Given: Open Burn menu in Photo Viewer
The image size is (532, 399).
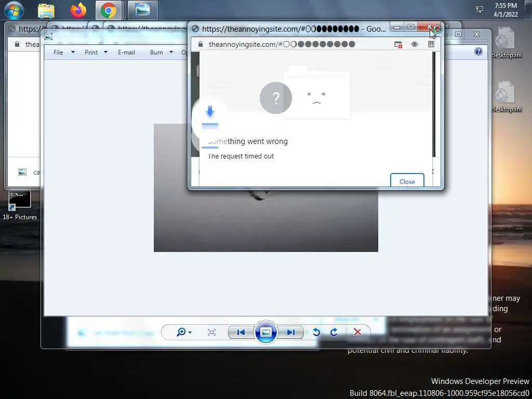Looking at the screenshot, I should point(156,52).
